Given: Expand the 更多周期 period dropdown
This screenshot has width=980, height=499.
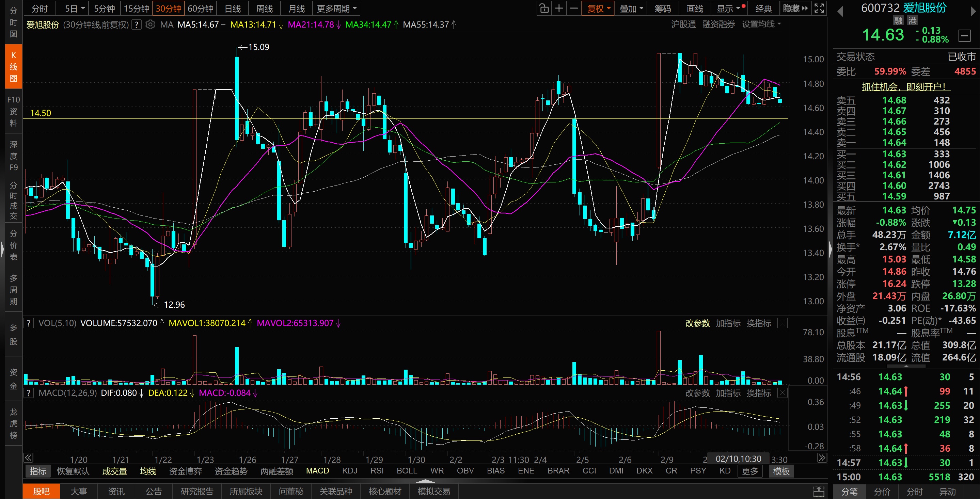Looking at the screenshot, I should click(336, 9).
